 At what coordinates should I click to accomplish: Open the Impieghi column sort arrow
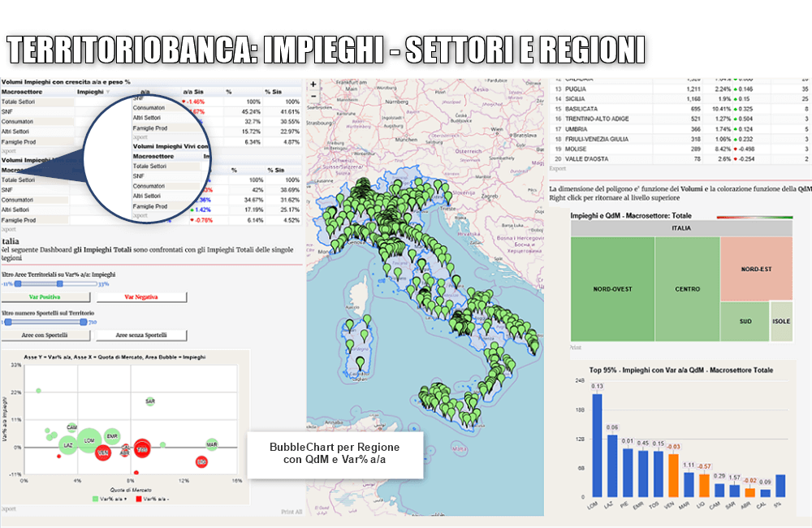[108, 93]
